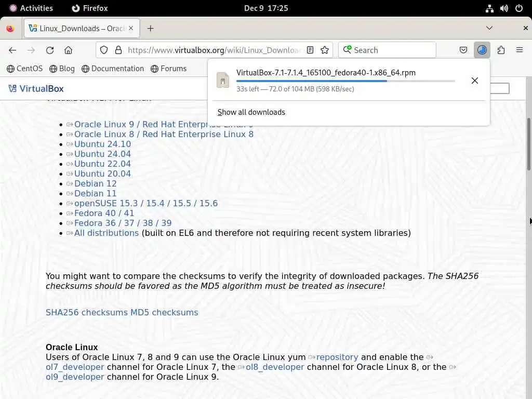Image resolution: width=532 pixels, height=399 pixels.
Task: Open the Ubuntu 20.04 download link
Action: click(102, 174)
